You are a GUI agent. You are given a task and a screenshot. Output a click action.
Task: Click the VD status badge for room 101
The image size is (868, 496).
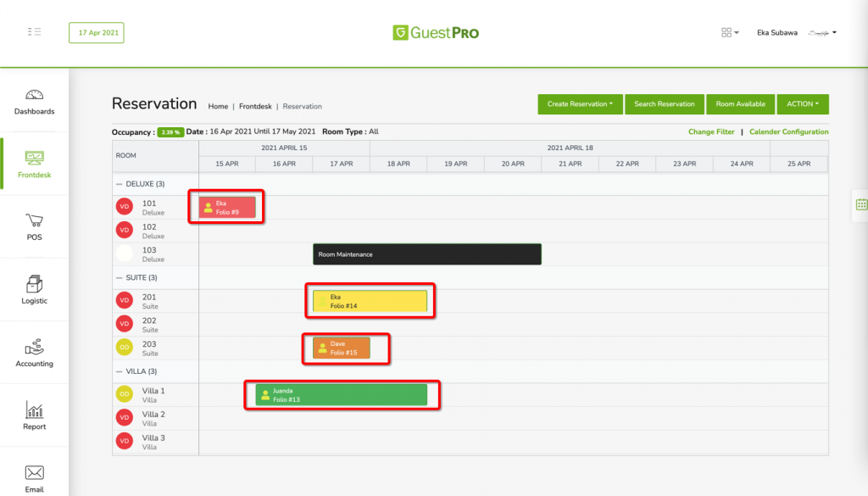click(x=125, y=206)
